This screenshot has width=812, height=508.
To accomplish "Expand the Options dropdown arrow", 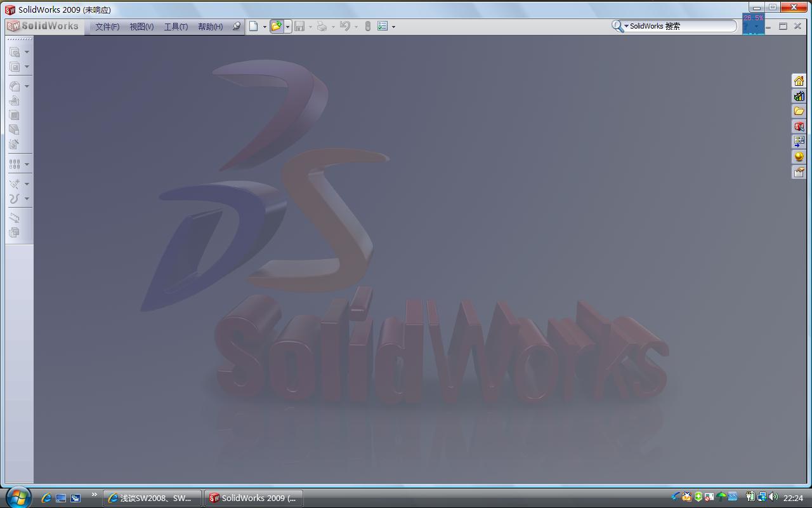I will click(x=393, y=27).
